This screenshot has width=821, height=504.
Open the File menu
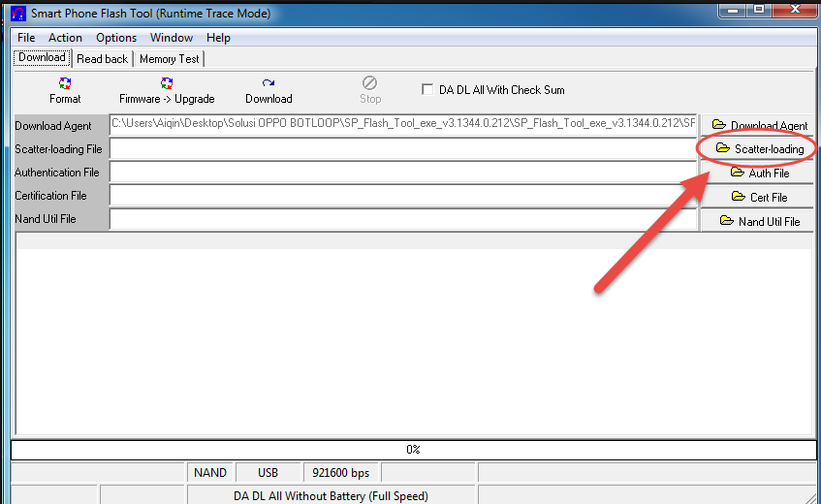25,38
